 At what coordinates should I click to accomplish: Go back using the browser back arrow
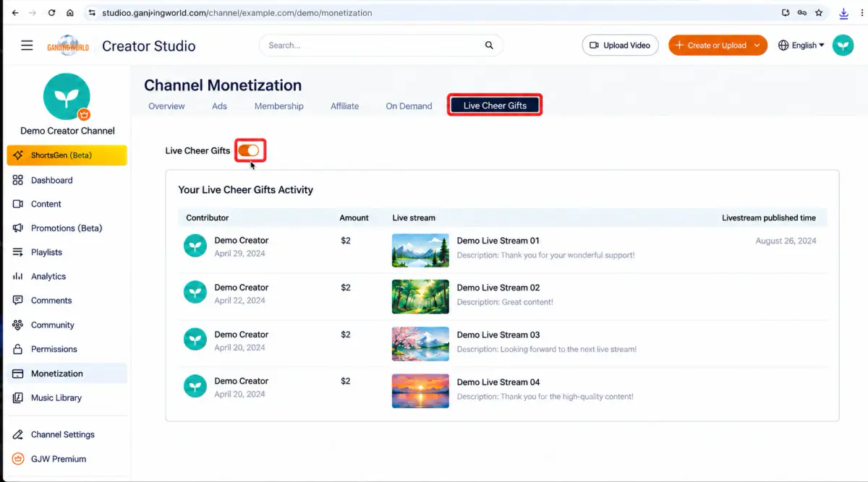(15, 13)
